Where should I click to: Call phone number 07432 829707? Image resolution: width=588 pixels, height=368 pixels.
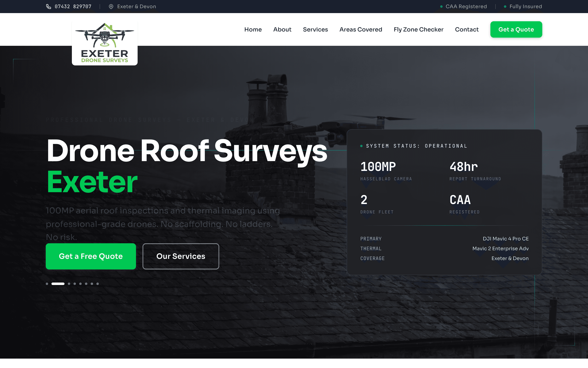[73, 7]
